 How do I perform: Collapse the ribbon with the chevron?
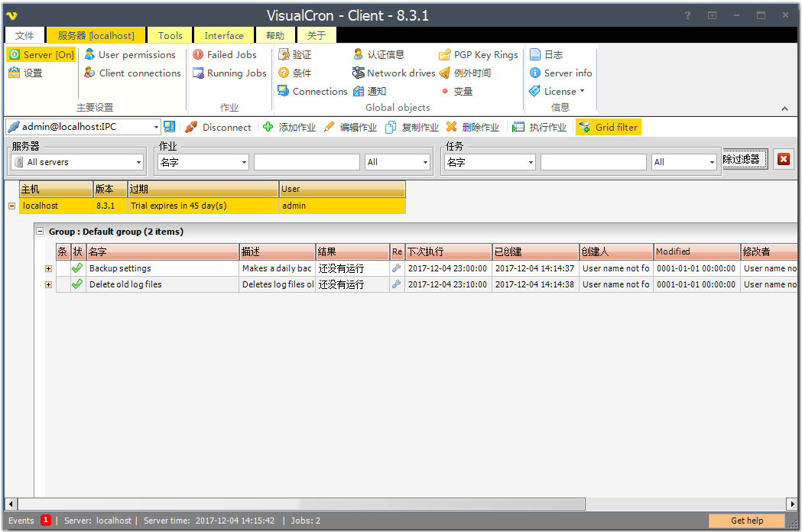[784, 109]
